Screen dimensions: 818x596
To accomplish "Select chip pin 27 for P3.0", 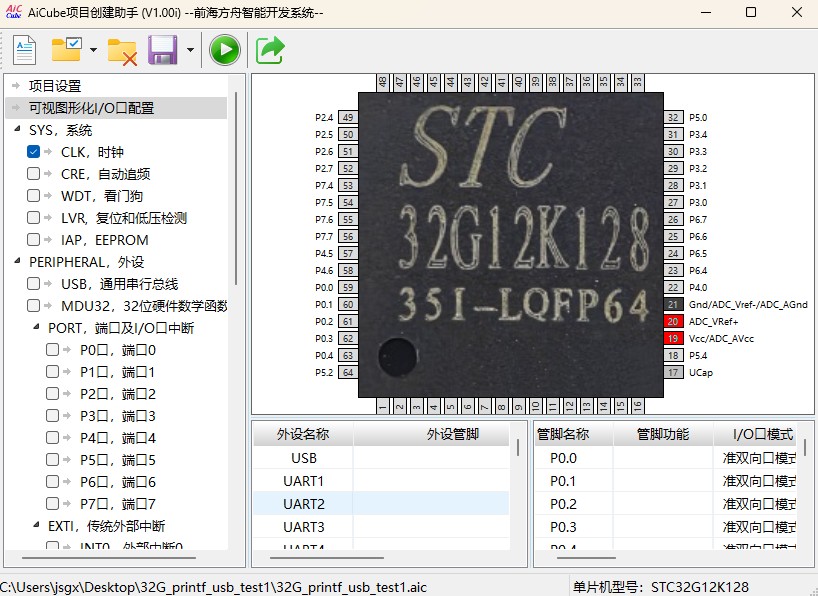I will point(673,202).
